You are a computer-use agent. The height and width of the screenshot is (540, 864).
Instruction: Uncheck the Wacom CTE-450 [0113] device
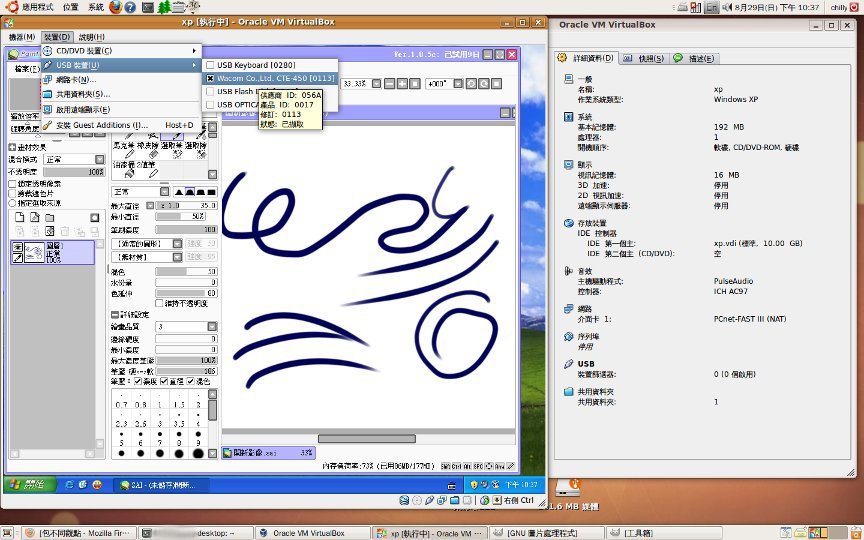pyautogui.click(x=210, y=78)
